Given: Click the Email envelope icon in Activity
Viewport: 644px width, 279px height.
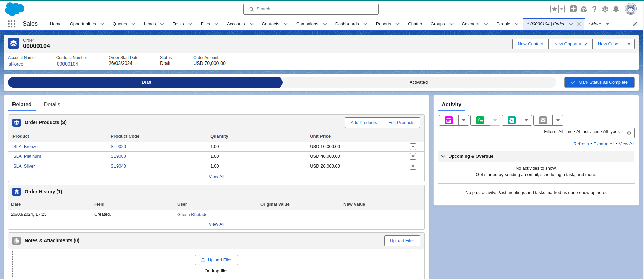Looking at the screenshot, I should click(543, 120).
